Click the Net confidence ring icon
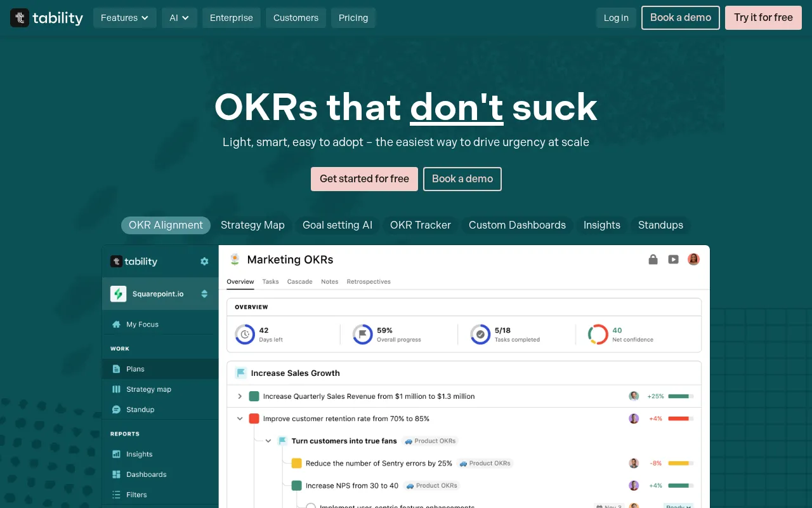The image size is (812, 508). [x=598, y=334]
